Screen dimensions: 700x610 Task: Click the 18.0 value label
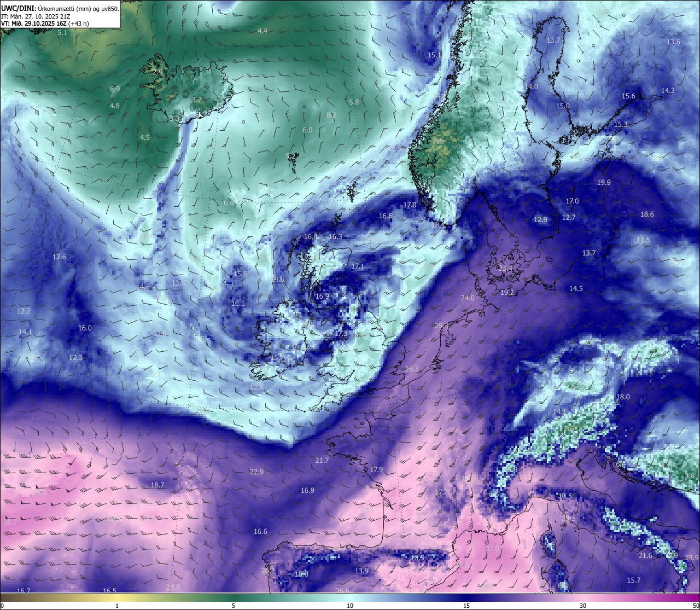pyautogui.click(x=623, y=397)
